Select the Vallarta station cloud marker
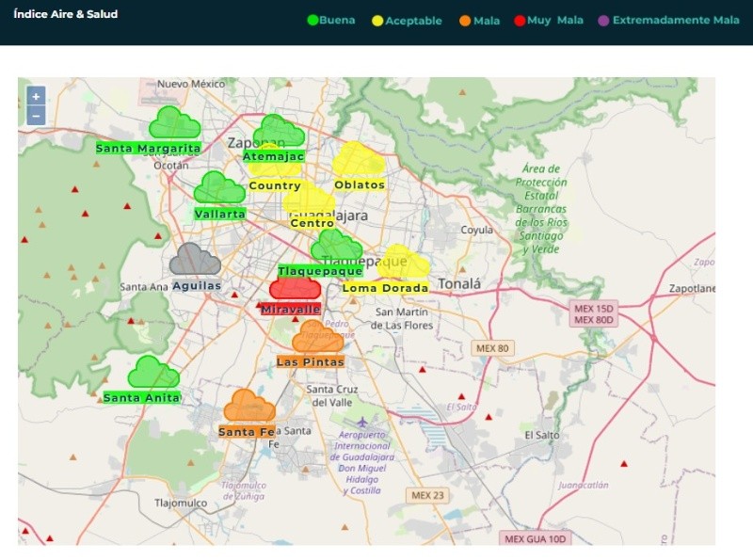Screen dimensions: 753x560 (x=218, y=188)
